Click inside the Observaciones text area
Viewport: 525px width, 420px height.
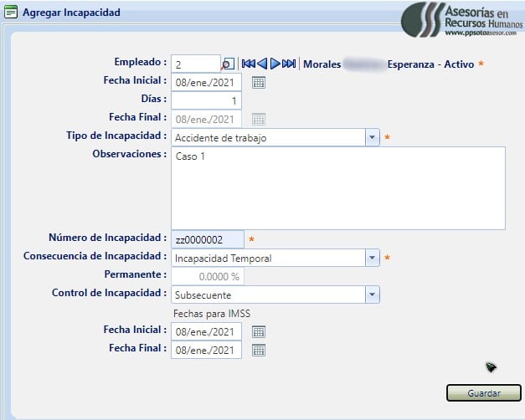(337, 188)
